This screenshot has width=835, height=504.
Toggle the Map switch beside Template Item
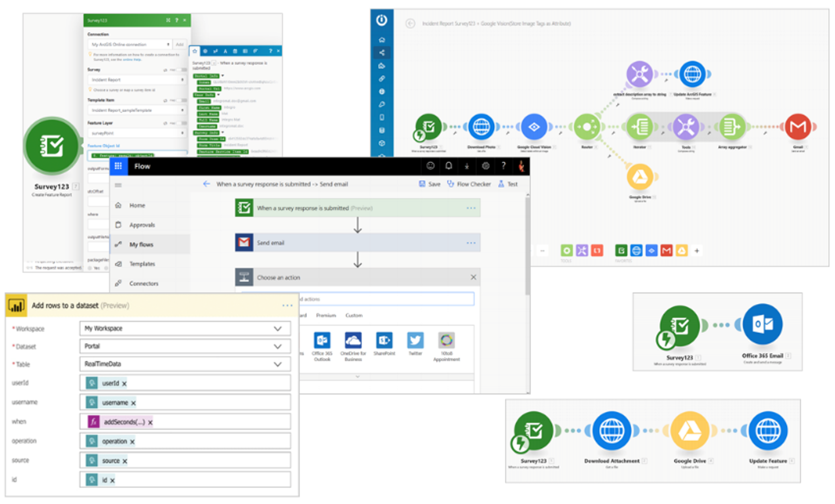[182, 100]
